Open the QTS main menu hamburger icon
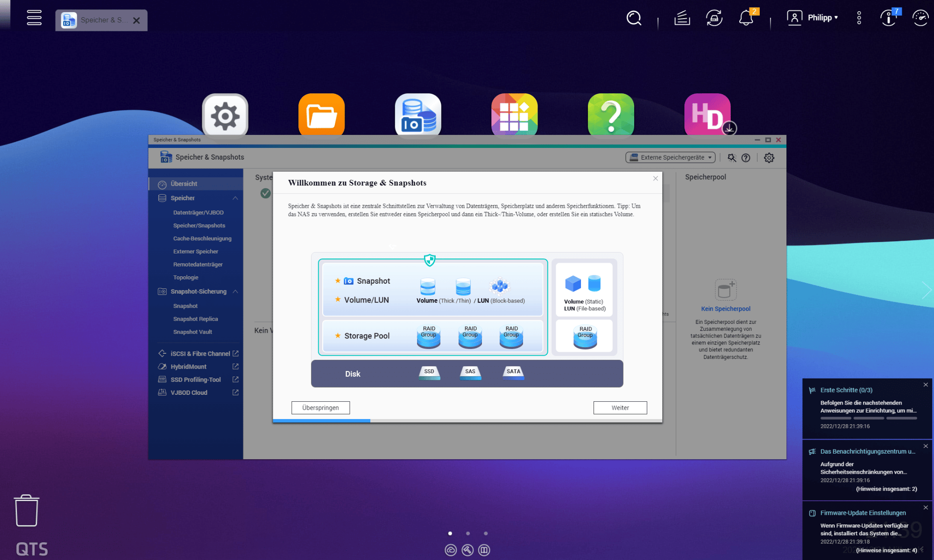Image resolution: width=934 pixels, height=560 pixels. pyautogui.click(x=34, y=18)
